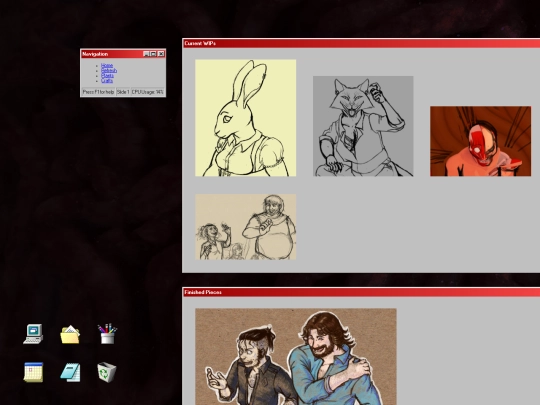Image resolution: width=540 pixels, height=405 pixels.
Task: Click the third link in Navigation list
Action: click(107, 76)
